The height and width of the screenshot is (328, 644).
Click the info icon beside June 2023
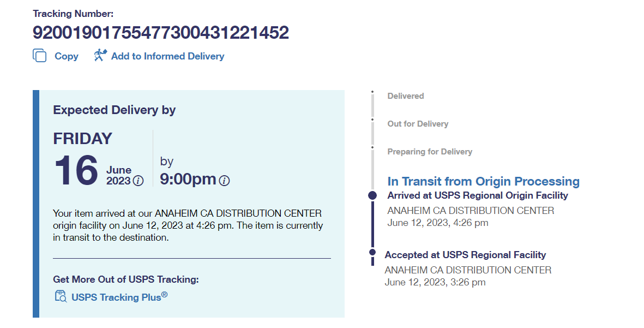[139, 181]
